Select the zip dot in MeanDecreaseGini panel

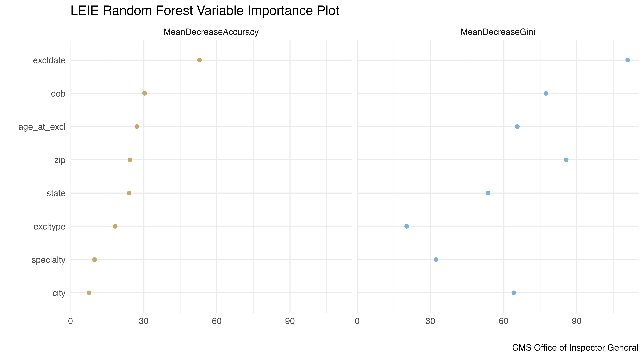pyautogui.click(x=566, y=160)
